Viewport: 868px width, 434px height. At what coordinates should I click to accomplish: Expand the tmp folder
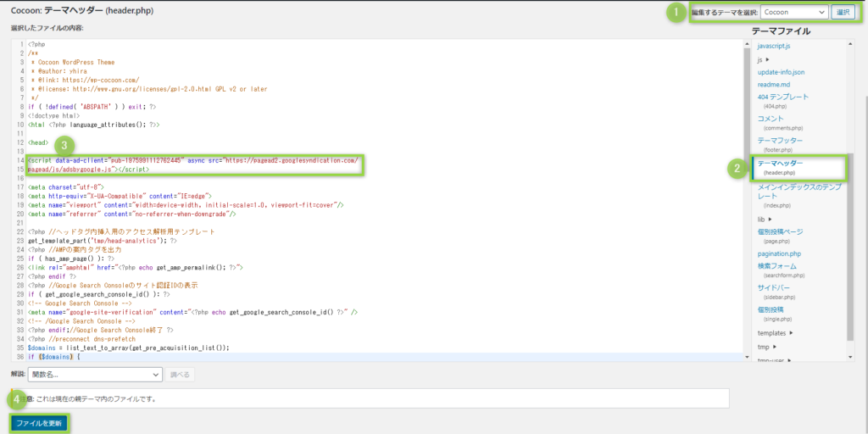(766, 347)
